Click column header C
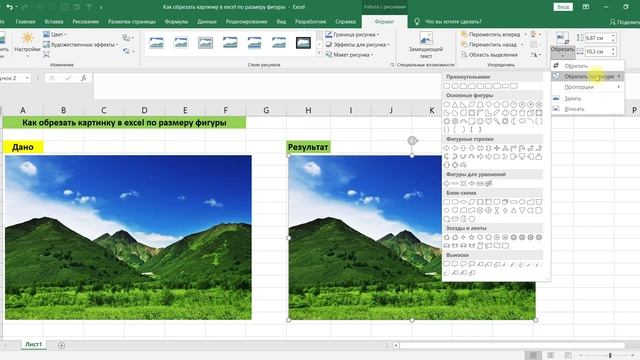This screenshot has width=640, height=360. pos(104,110)
